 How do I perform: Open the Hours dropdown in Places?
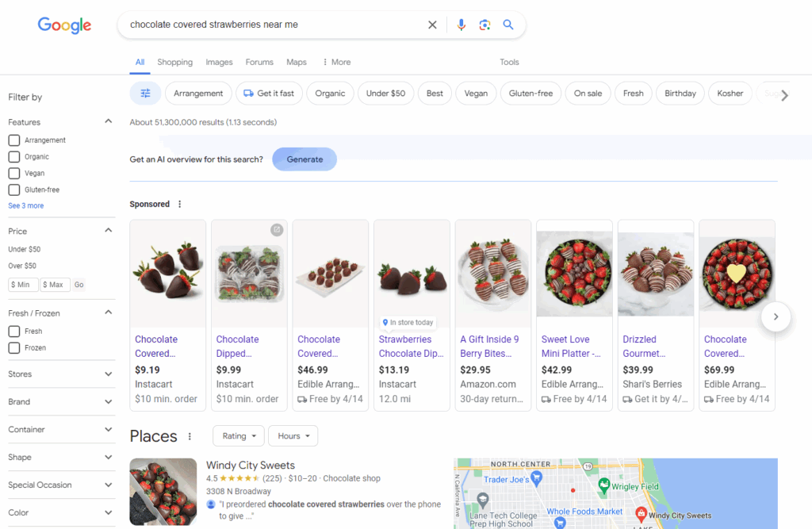coord(293,436)
